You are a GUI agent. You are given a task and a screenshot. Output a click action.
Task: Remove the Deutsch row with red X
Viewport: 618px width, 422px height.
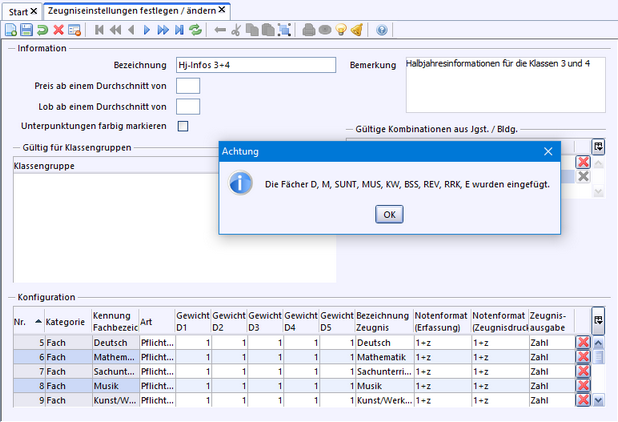[583, 342]
